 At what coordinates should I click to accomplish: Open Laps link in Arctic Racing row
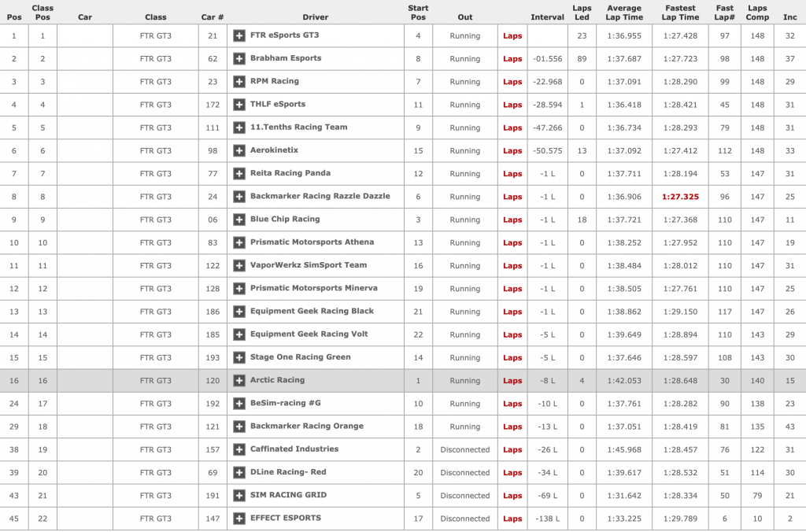[x=512, y=381]
